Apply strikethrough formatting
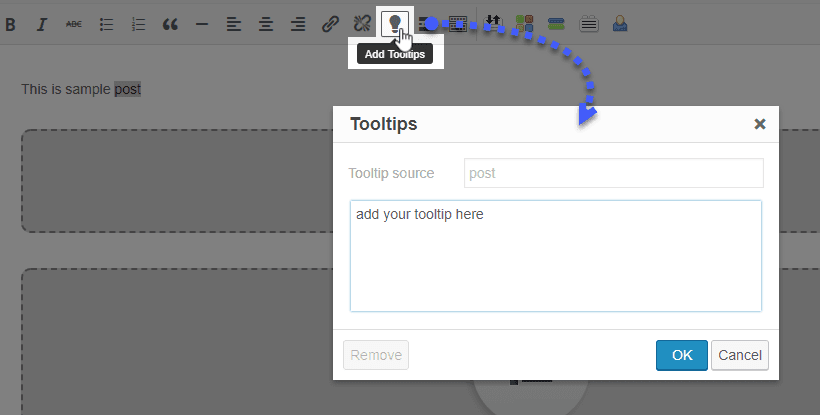The image size is (820, 415). (74, 24)
